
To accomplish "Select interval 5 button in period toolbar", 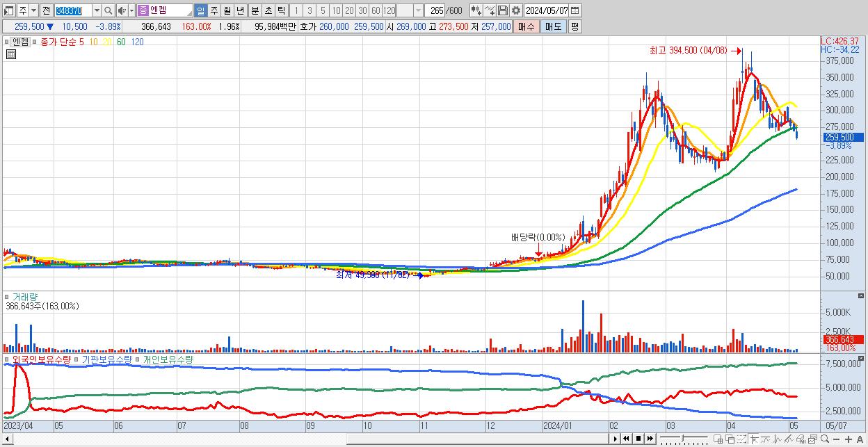I will [323, 10].
